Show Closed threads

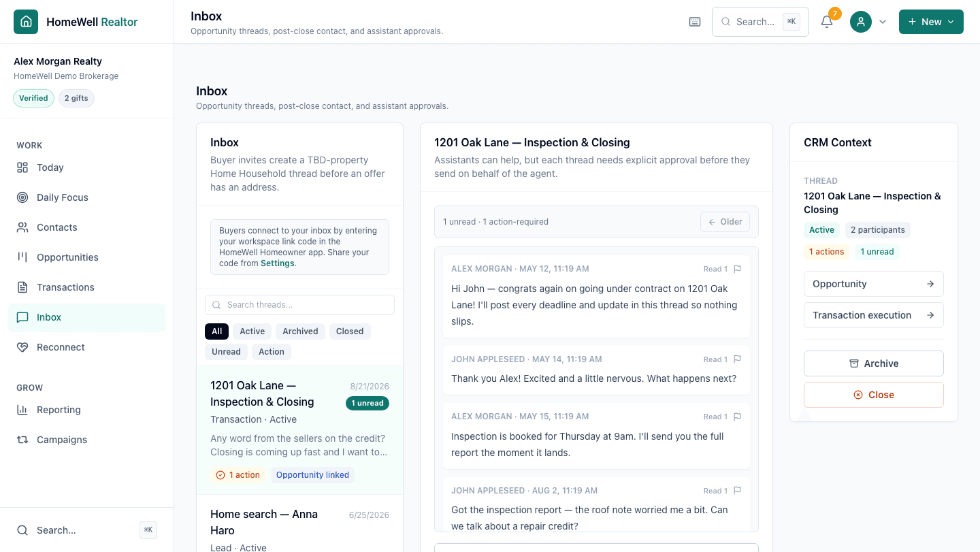(350, 331)
